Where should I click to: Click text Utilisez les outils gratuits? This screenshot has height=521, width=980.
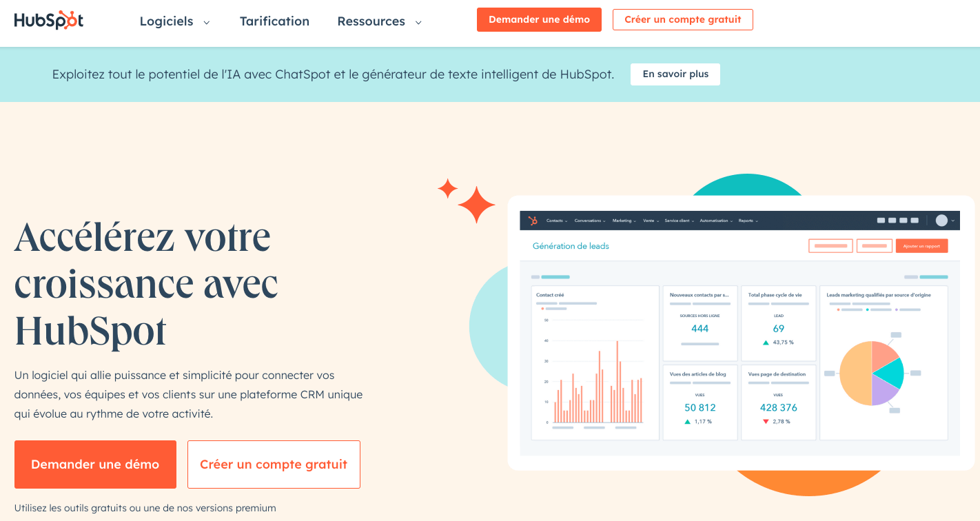tap(145, 508)
